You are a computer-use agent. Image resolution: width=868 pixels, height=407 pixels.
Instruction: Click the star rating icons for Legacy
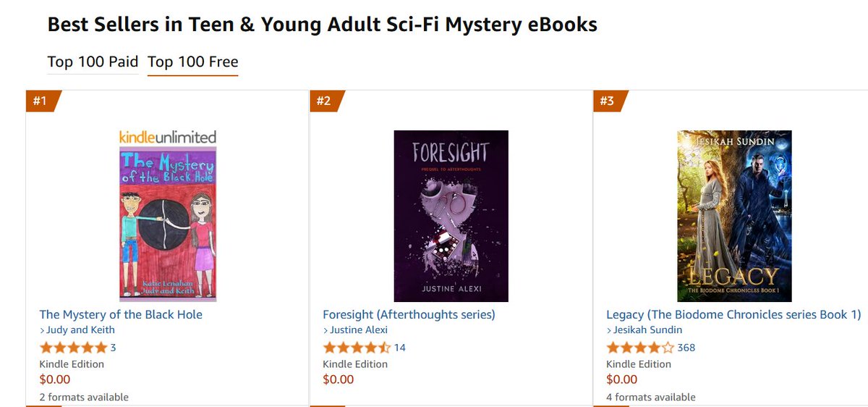click(x=640, y=348)
